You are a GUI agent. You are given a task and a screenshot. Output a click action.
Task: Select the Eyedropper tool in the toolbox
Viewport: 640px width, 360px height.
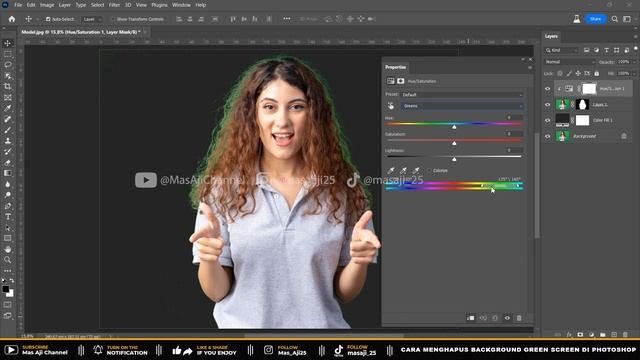point(7,108)
